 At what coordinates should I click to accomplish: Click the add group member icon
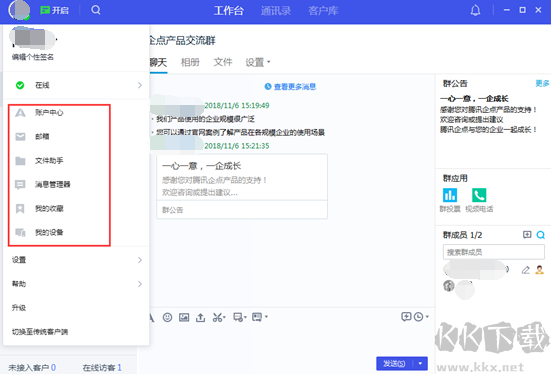pos(527,234)
